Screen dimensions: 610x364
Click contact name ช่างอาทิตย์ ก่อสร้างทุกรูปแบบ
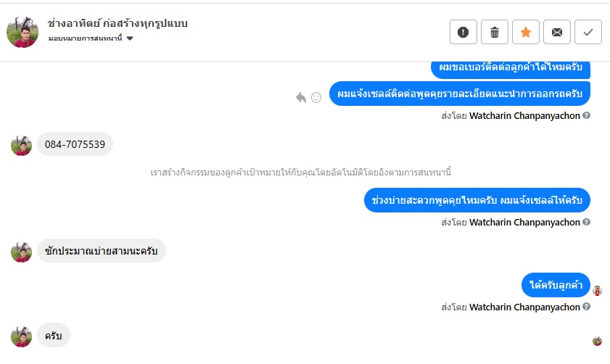click(118, 23)
